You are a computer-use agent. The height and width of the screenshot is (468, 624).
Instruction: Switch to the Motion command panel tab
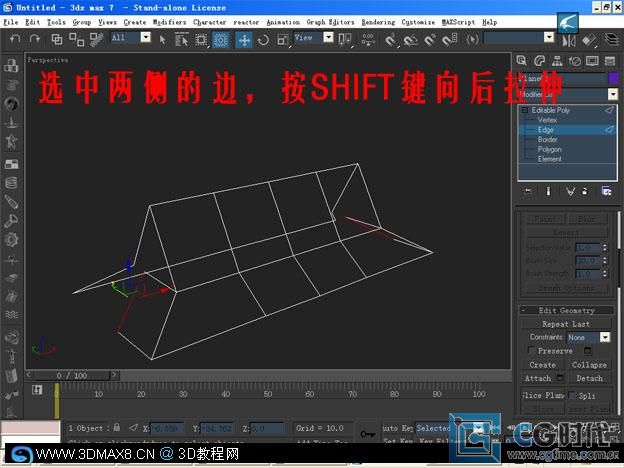575,61
